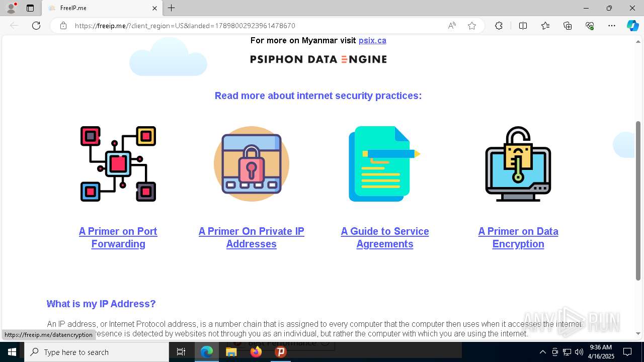
Task: Click the Psiphon Data Engine logo
Action: coord(318,59)
